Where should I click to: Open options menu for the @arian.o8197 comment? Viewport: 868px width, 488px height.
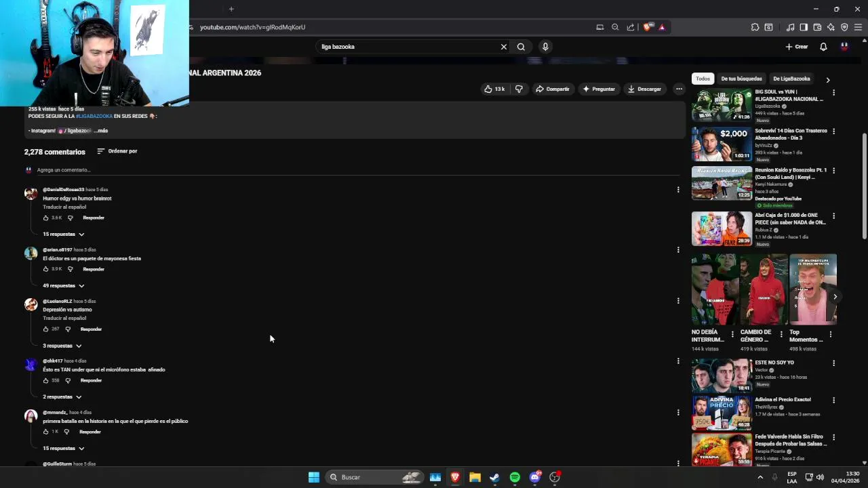click(x=678, y=250)
